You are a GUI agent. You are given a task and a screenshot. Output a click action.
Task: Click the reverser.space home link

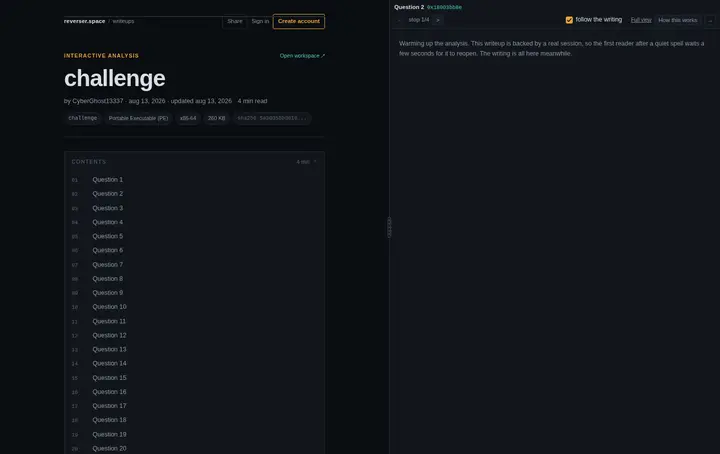(x=84, y=21)
